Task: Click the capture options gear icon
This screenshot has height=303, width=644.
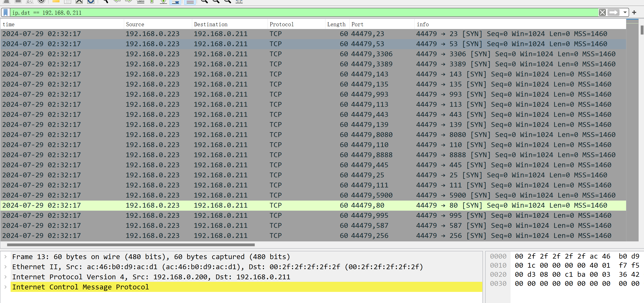Action: coord(41,1)
